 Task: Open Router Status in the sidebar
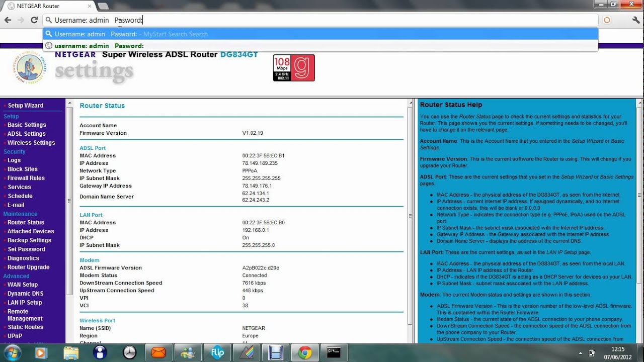click(x=26, y=222)
